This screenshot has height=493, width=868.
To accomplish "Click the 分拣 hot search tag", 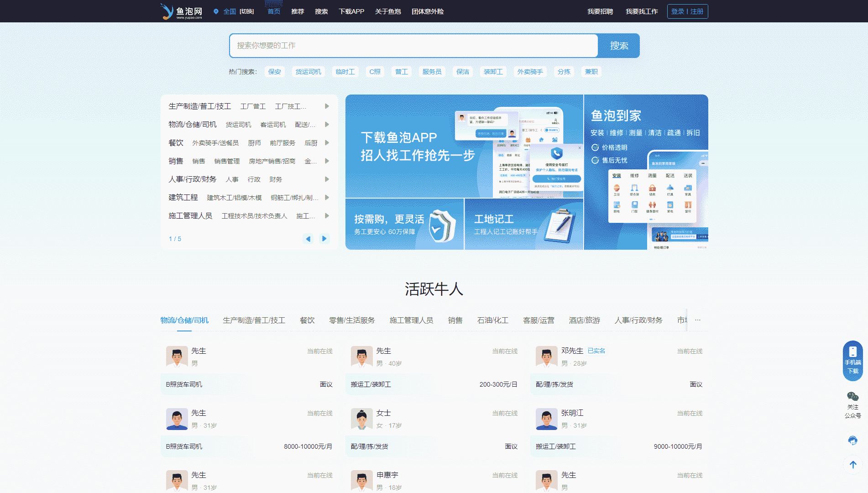I will tap(564, 72).
